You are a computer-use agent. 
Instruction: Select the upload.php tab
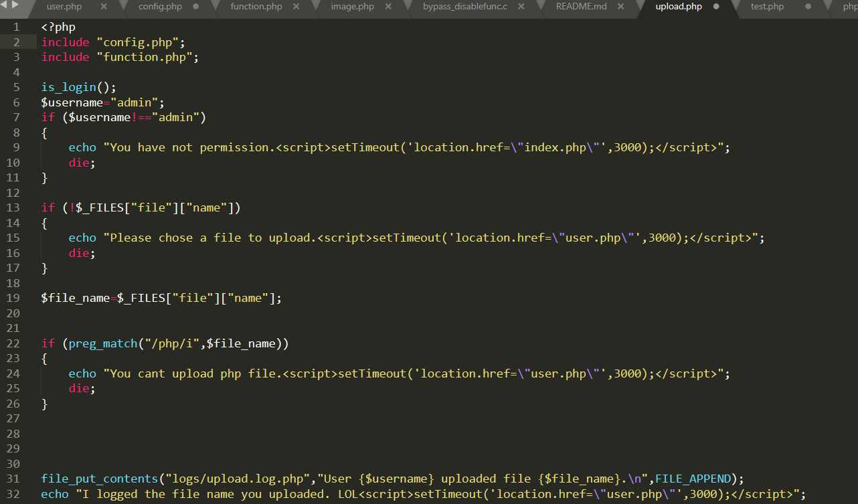(x=679, y=7)
